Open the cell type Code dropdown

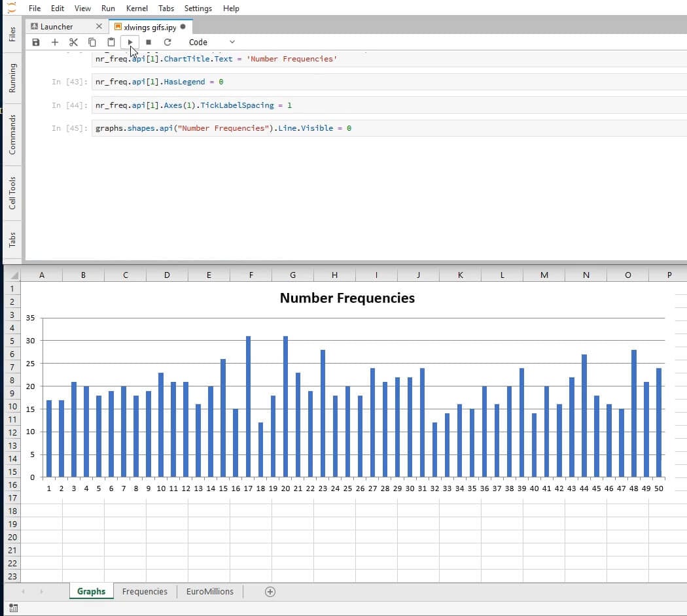[x=211, y=43]
